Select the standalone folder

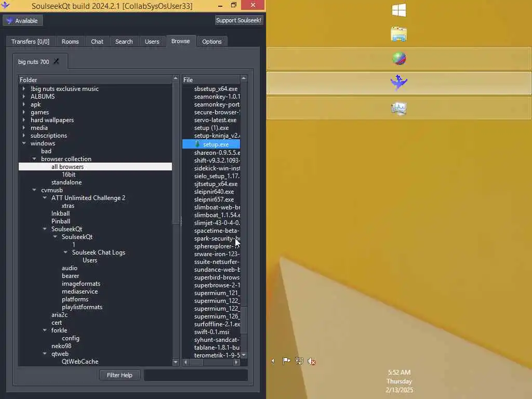66,182
